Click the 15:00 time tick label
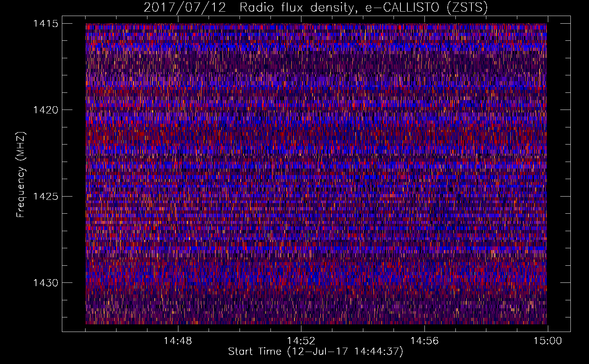This screenshot has height=364, width=589. [548, 341]
